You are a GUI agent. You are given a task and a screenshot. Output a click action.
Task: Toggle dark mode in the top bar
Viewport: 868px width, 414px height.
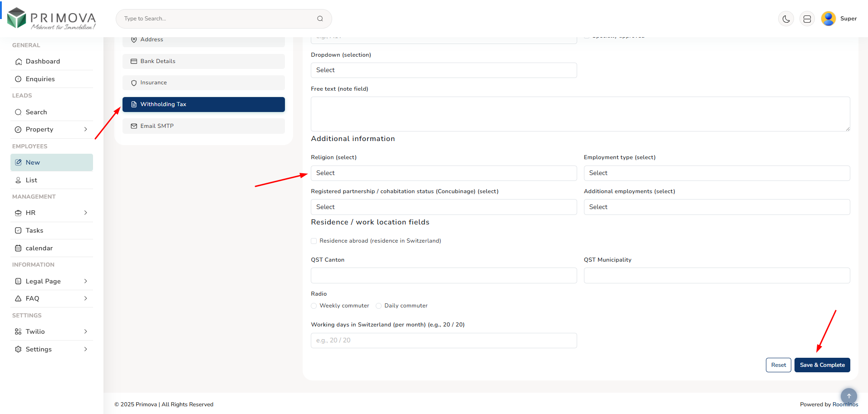(786, 19)
